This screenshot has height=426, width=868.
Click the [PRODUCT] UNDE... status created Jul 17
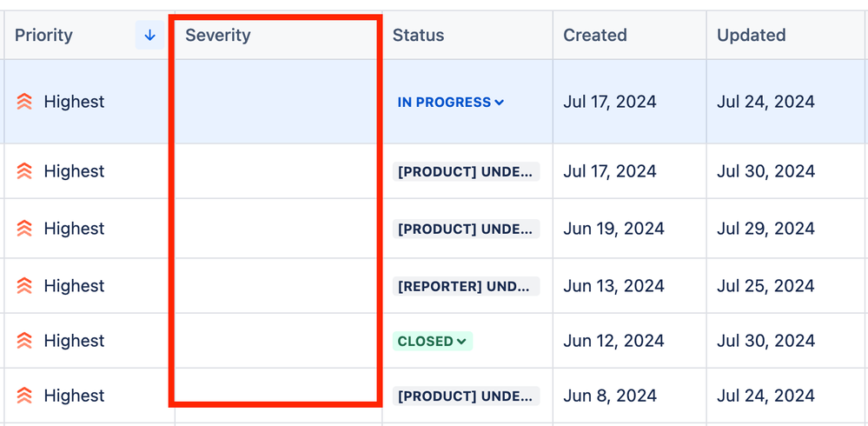click(x=466, y=171)
